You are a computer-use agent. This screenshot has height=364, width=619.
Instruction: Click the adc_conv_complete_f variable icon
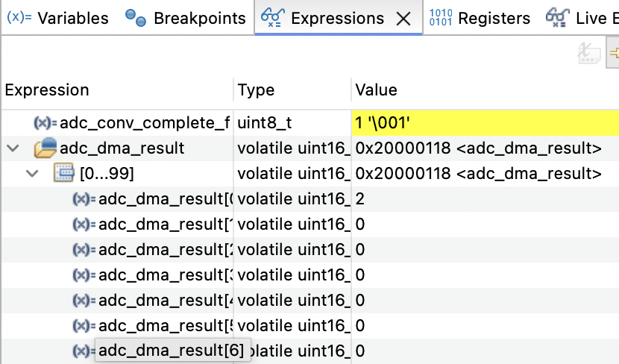point(45,123)
